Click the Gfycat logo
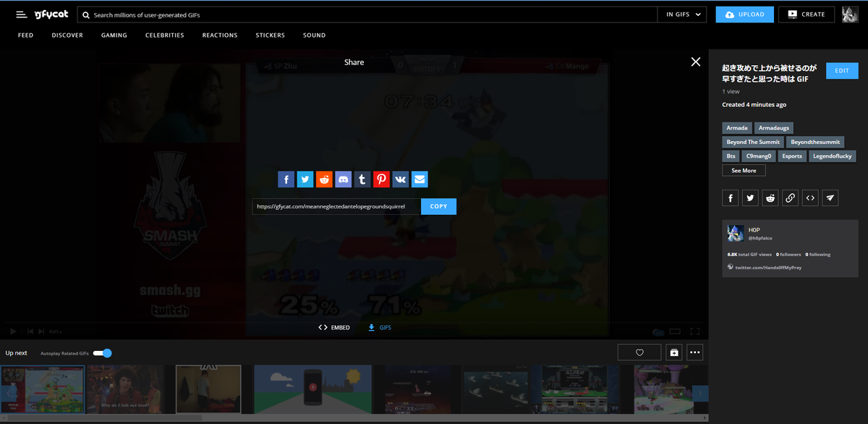This screenshot has height=424, width=868. click(x=51, y=14)
